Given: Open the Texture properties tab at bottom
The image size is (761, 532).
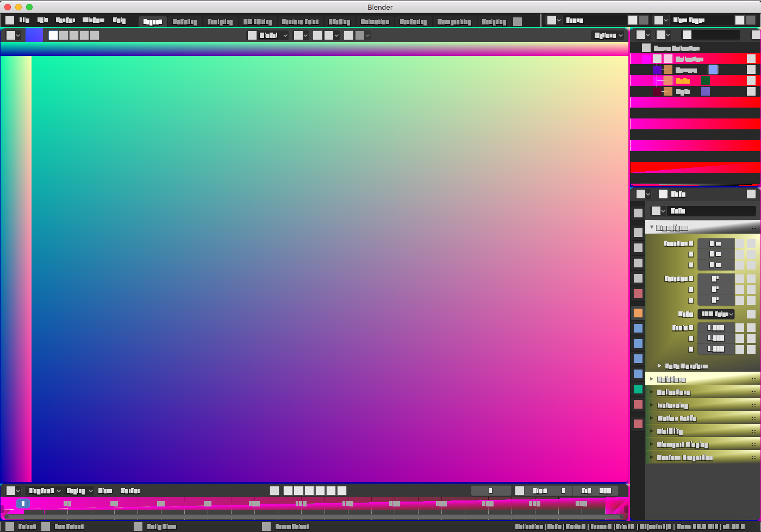Looking at the screenshot, I should click(x=638, y=424).
